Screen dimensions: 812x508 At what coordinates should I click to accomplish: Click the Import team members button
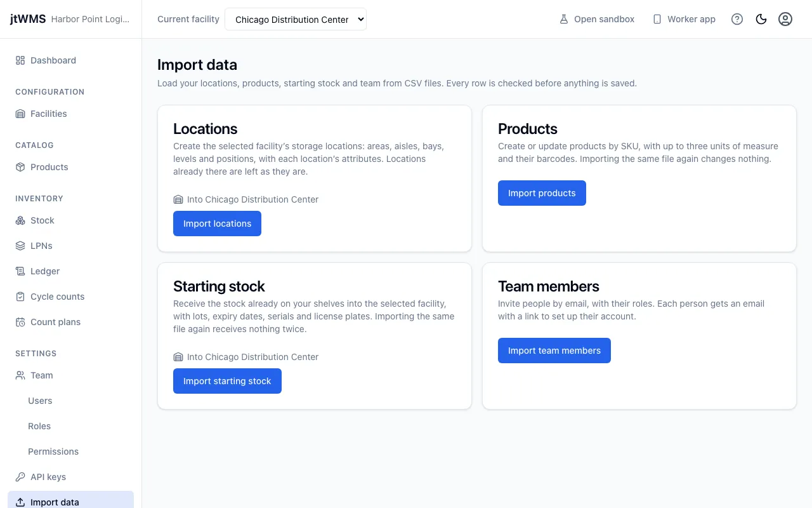(554, 351)
